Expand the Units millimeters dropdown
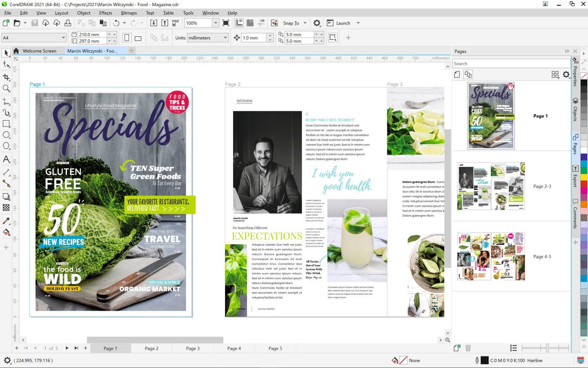 [x=225, y=38]
